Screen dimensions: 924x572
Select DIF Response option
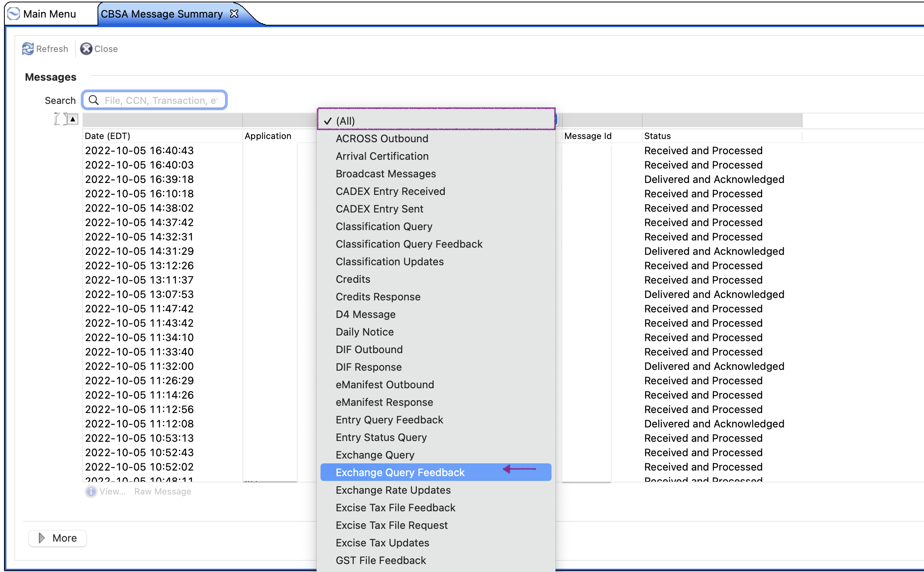[x=436, y=367]
